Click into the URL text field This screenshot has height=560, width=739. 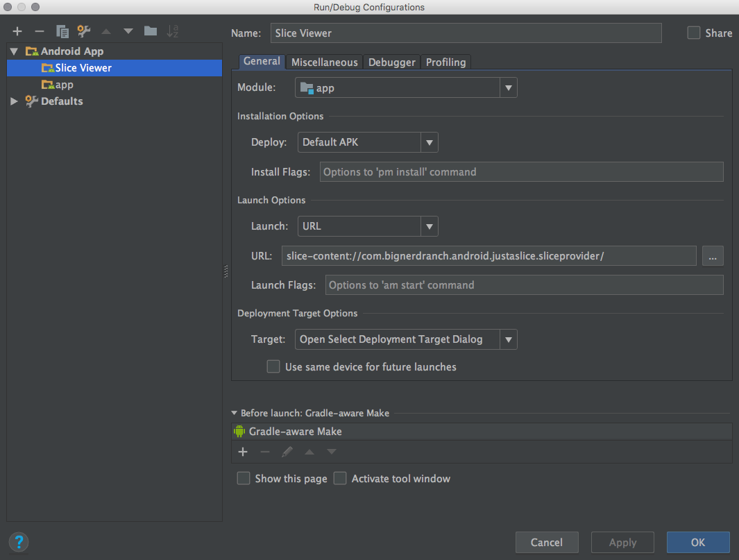489,256
